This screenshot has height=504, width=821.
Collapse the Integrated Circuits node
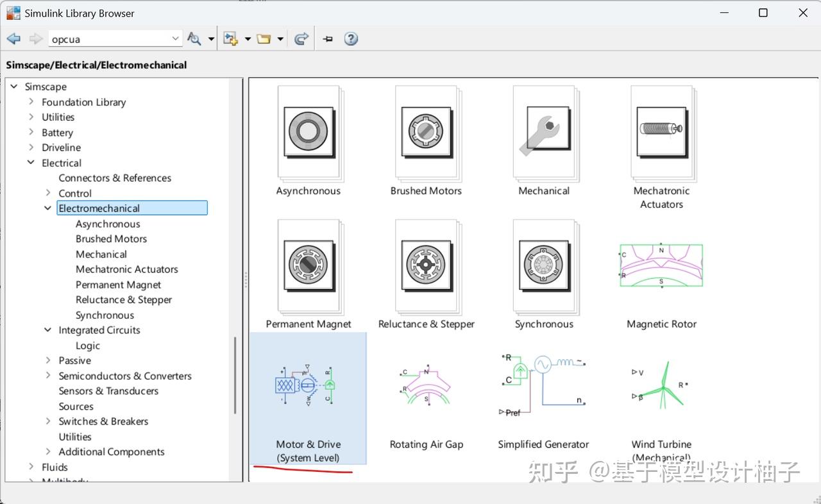click(48, 330)
